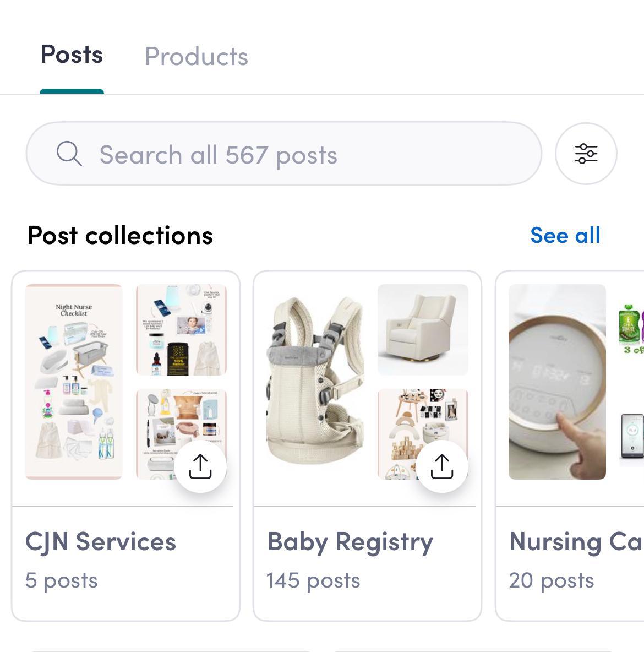Click the magnifying glass search icon
Viewport: 644px width, 652px height.
(x=69, y=154)
